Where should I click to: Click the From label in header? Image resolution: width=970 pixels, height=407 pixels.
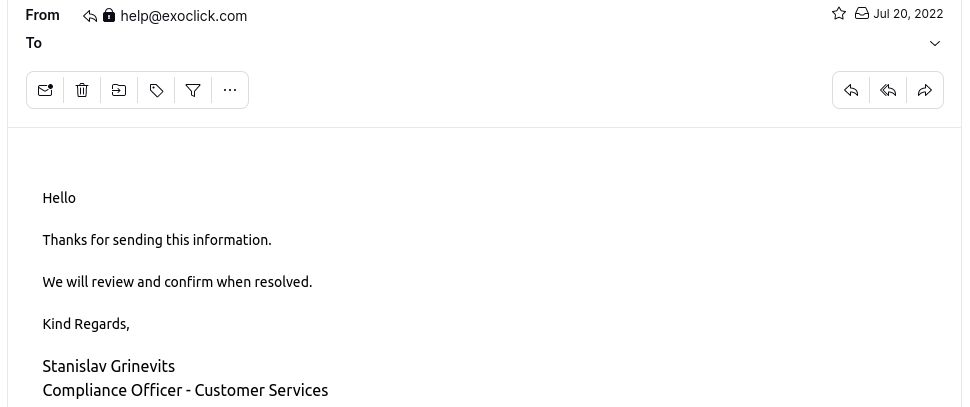point(42,15)
